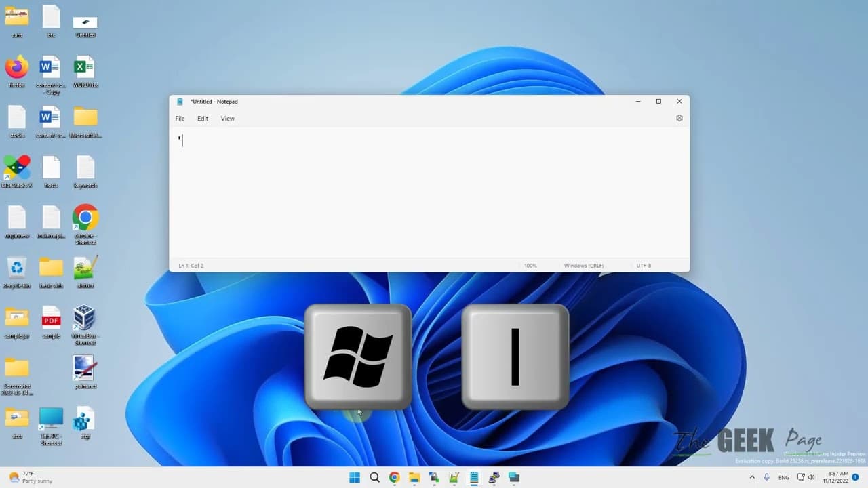The width and height of the screenshot is (868, 488).
Task: Select the btc file desktop icon
Action: point(51,20)
